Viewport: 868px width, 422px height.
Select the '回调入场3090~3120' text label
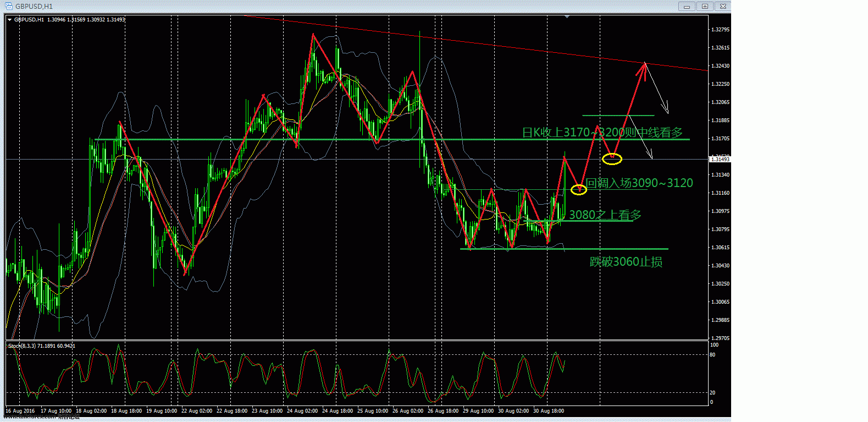point(639,183)
